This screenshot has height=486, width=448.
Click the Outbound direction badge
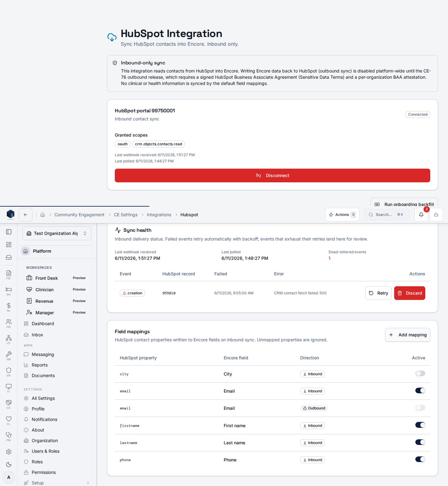coord(314,408)
